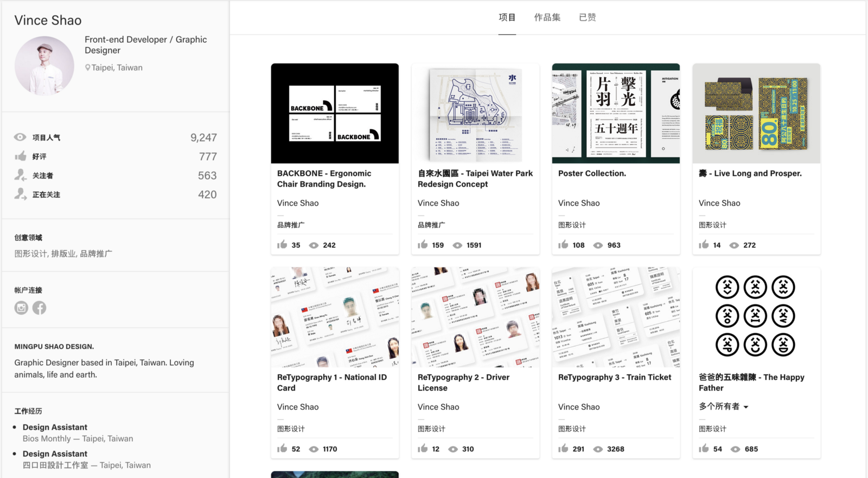
Task: Click the views icon on Train Ticket project
Action: click(x=598, y=449)
